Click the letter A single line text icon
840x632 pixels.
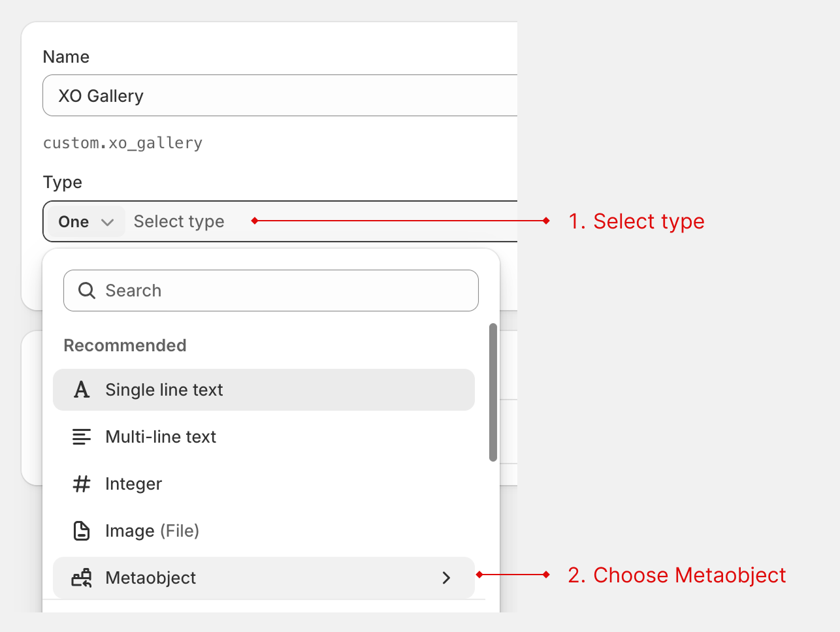(82, 390)
